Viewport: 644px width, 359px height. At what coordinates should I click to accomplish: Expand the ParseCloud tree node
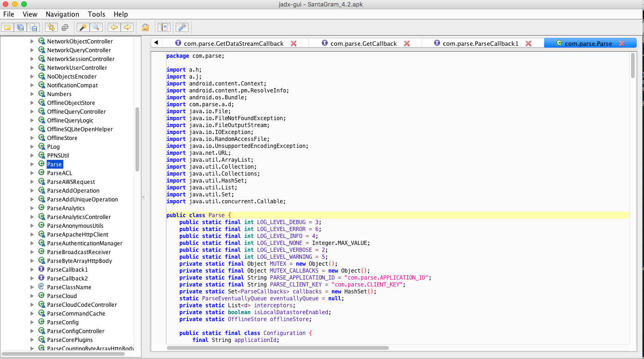[x=32, y=296]
